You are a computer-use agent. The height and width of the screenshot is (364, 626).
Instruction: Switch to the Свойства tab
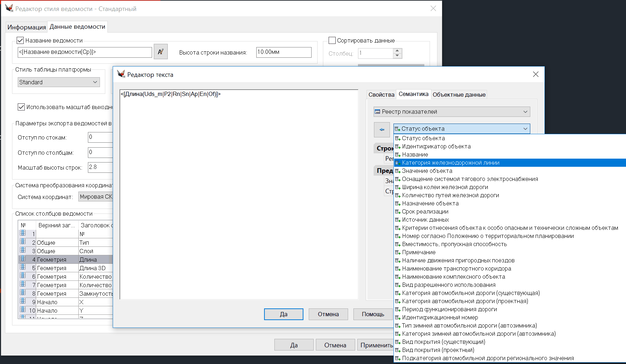point(381,95)
